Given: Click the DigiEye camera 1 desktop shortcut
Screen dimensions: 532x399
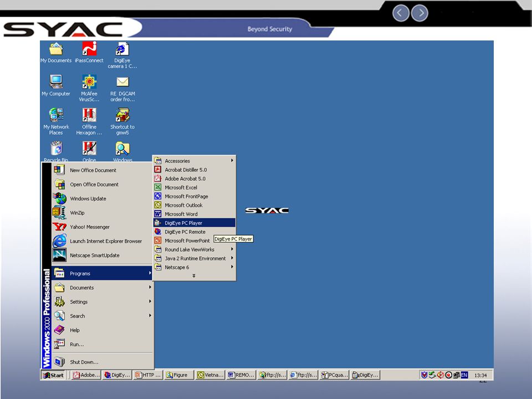Looking at the screenshot, I should 122,55.
